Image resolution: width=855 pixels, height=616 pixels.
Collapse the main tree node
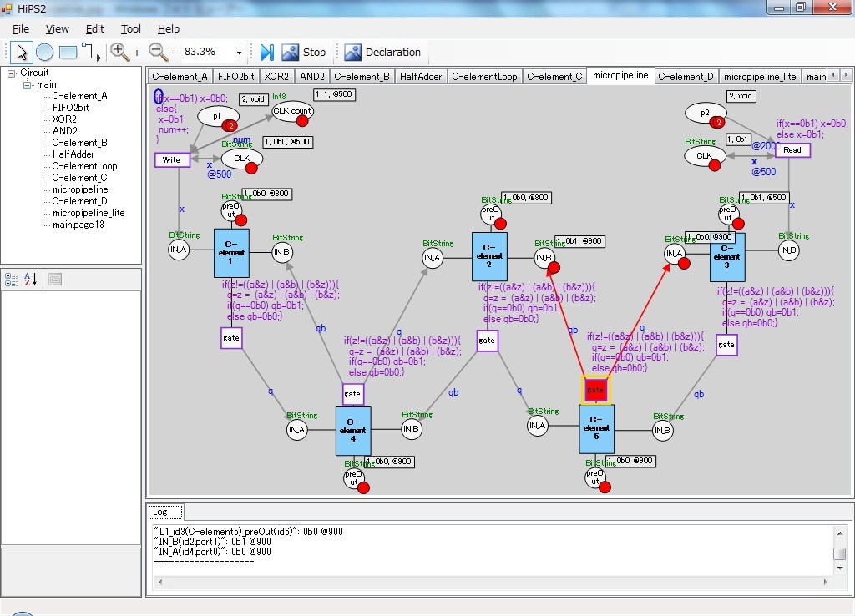[x=28, y=84]
